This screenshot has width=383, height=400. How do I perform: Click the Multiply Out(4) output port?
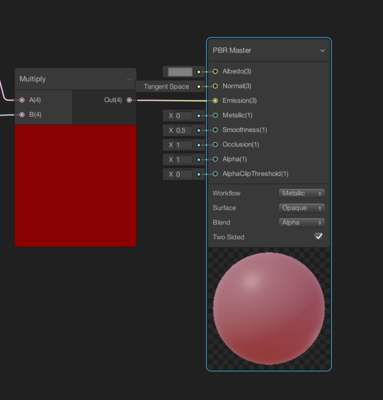point(129,100)
